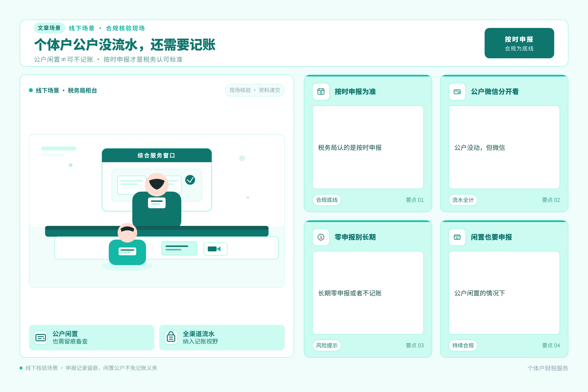Open the 税务局认的是按时申报 text card
This screenshot has height=392, width=588.
coord(368,147)
